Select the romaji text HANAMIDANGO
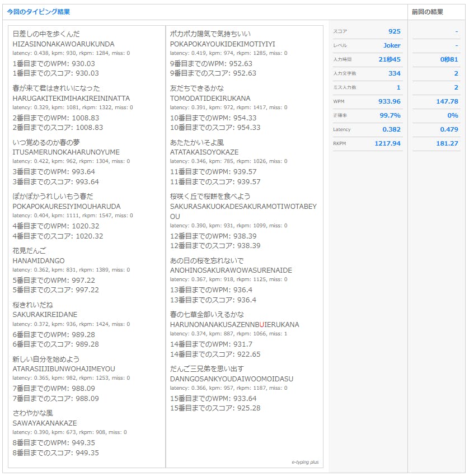 point(39,260)
